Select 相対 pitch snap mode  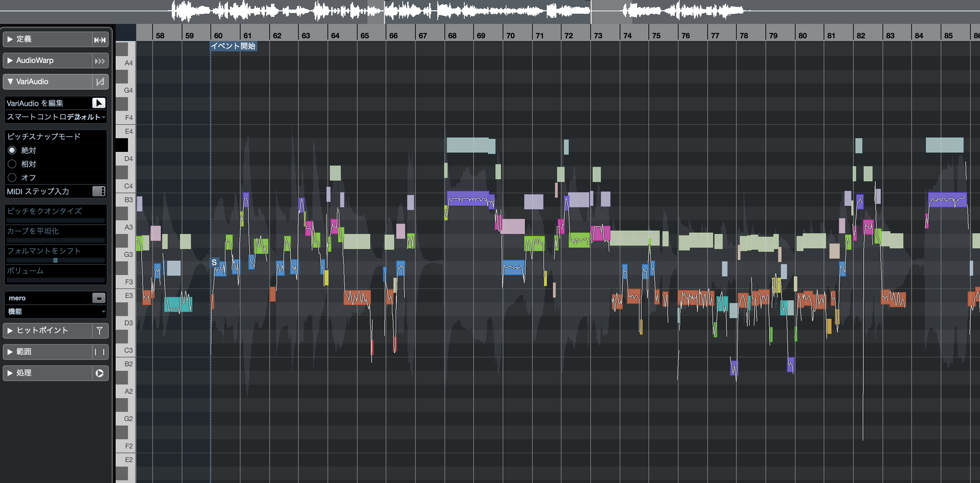[12, 164]
